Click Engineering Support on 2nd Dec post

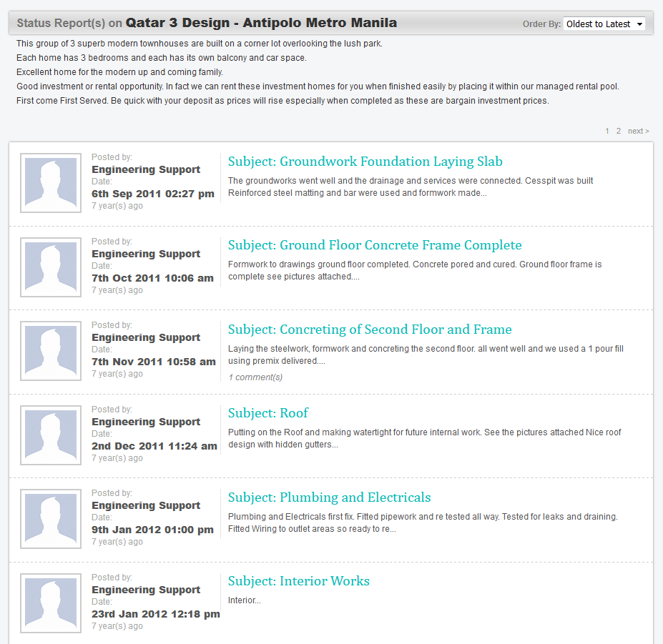point(146,422)
